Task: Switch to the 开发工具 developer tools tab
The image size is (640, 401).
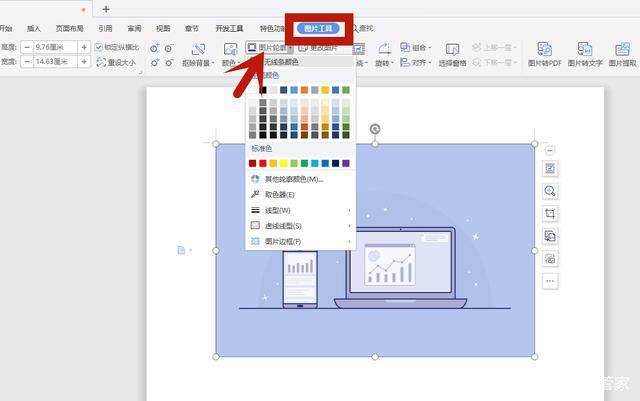Action: (x=229, y=28)
